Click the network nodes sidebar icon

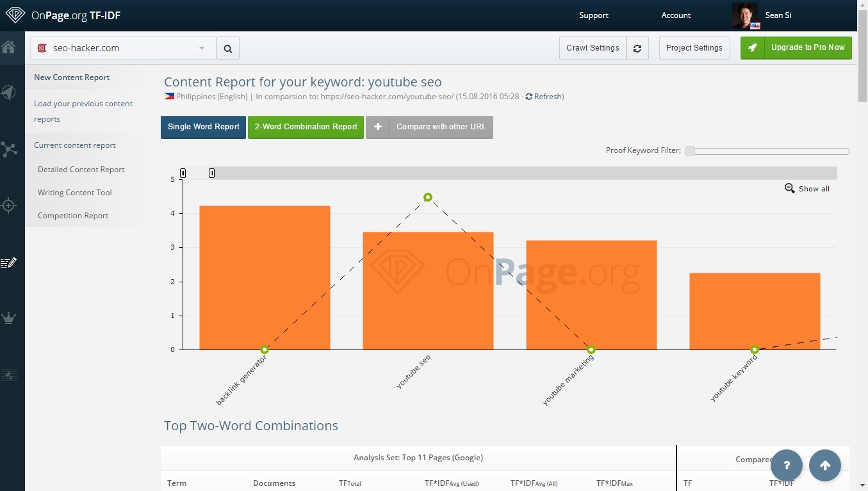[x=9, y=150]
